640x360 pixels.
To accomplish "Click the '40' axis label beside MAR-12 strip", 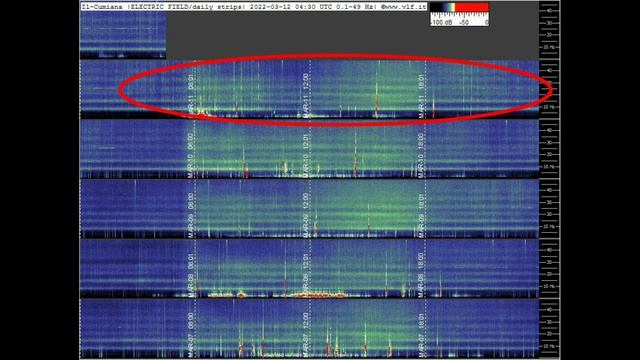I will 549,11.
